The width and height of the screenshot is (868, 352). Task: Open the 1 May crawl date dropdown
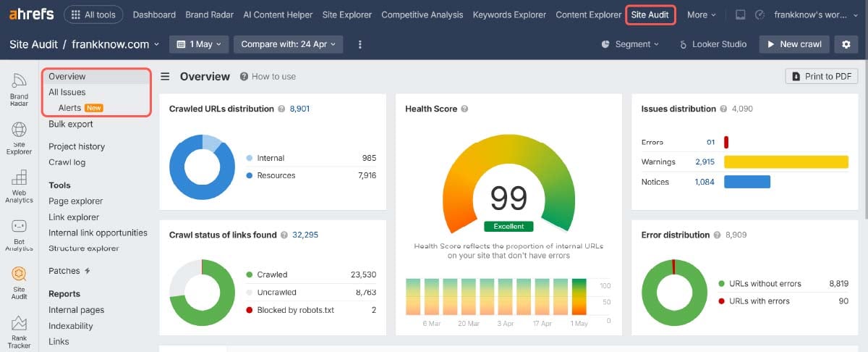199,44
